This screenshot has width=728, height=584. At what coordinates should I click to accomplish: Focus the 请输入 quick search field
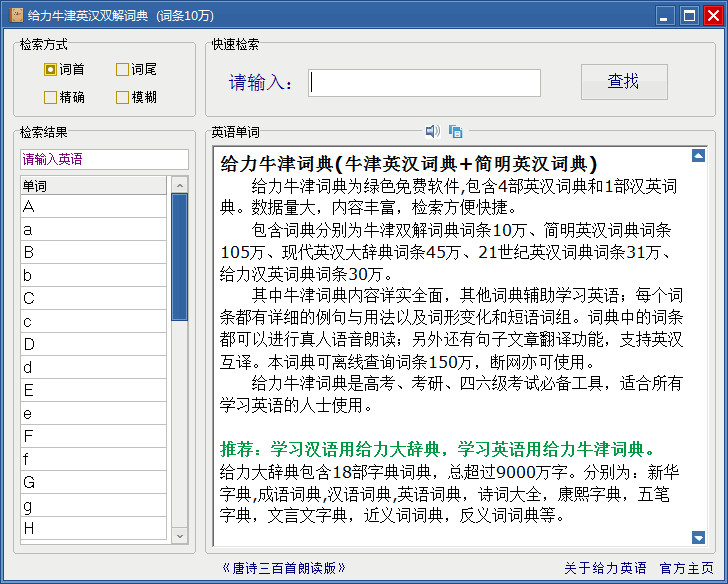tap(424, 83)
